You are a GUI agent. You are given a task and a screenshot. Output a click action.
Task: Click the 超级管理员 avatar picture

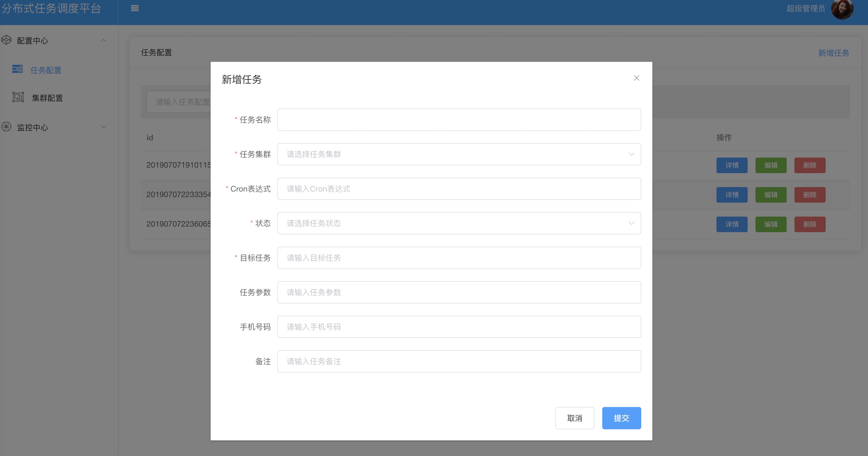(x=842, y=9)
